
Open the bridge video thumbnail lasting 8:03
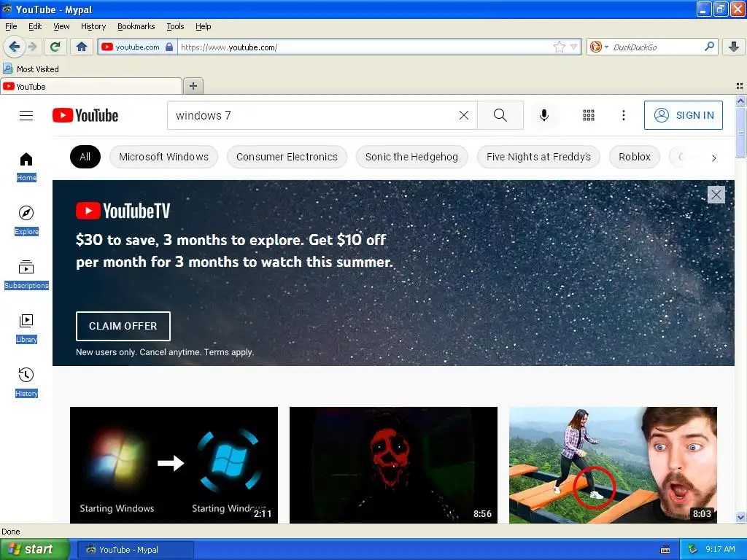pyautogui.click(x=613, y=464)
